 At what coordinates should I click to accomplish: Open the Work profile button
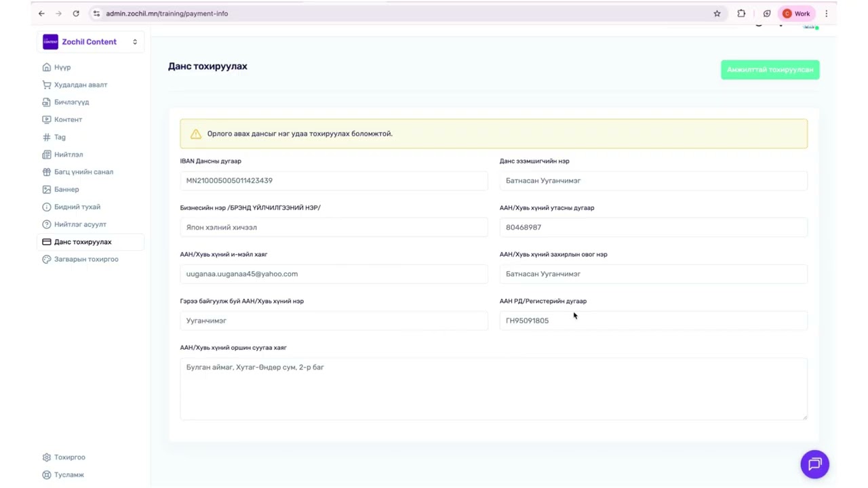coord(797,14)
